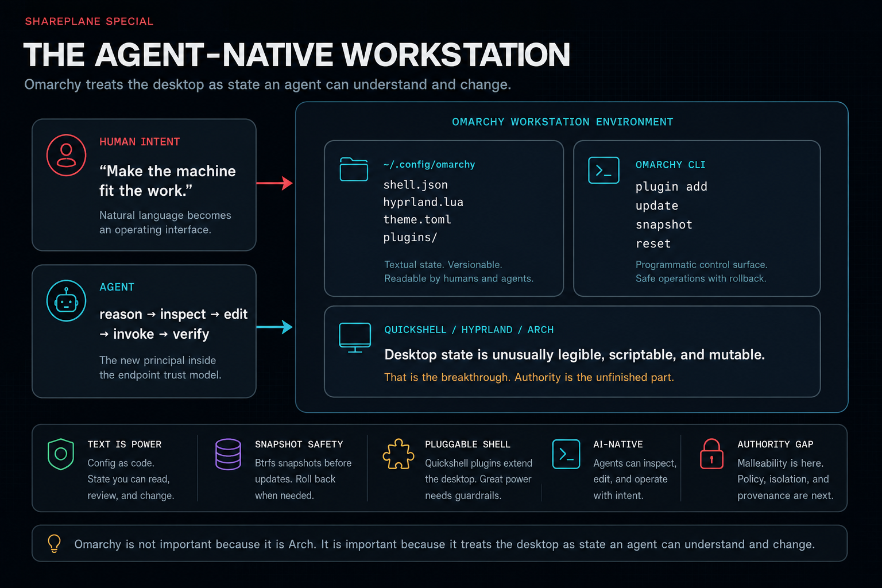The height and width of the screenshot is (588, 882).
Task: Click the SHAREPLANE SPECIAL label
Action: (x=89, y=21)
